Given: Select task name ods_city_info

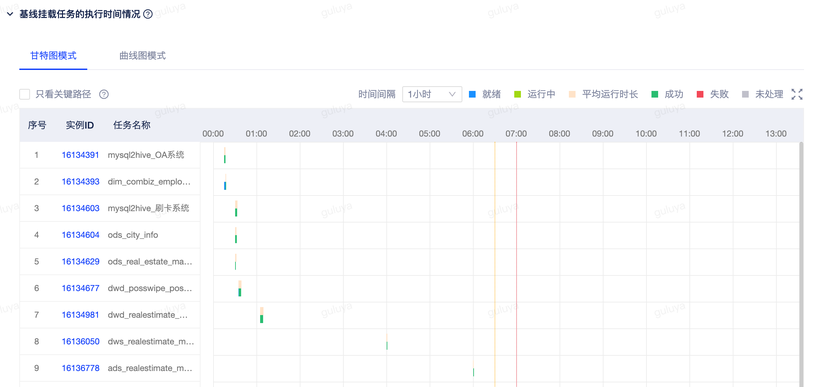Looking at the screenshot, I should coord(133,235).
